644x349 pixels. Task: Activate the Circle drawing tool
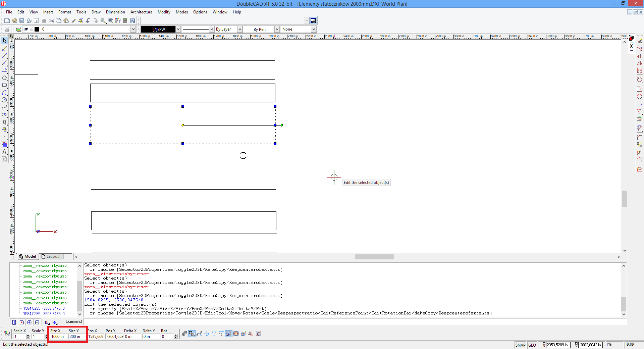(4, 100)
